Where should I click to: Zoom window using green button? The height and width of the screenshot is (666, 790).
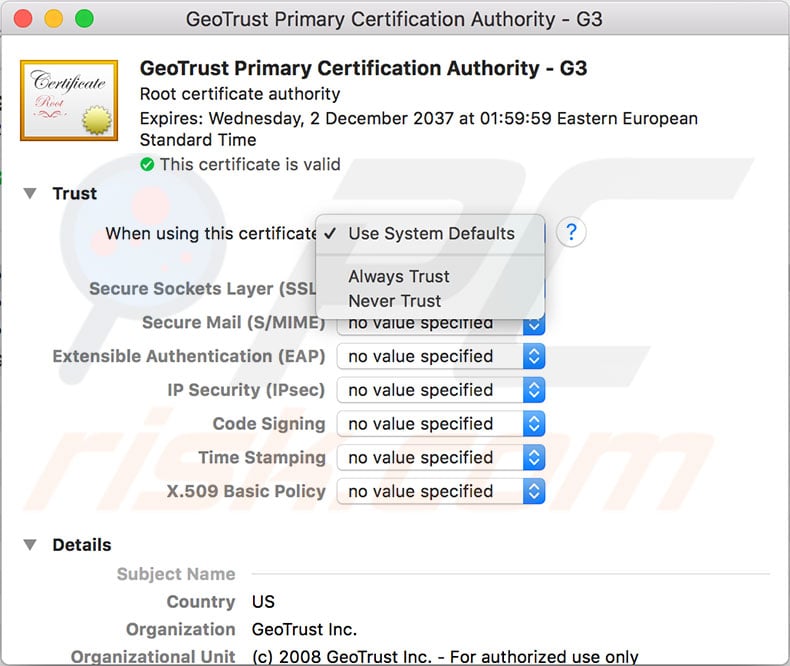[84, 19]
